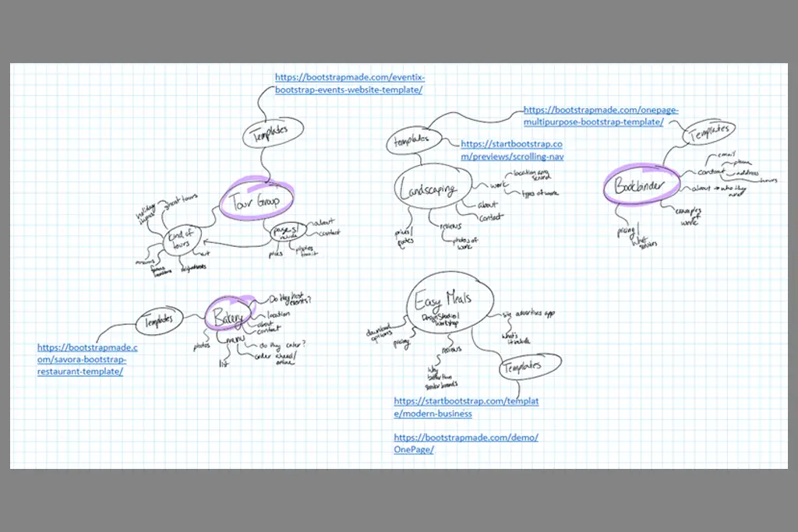The width and height of the screenshot is (798, 532).
Task: Select the End of tours node
Action: coord(181,238)
